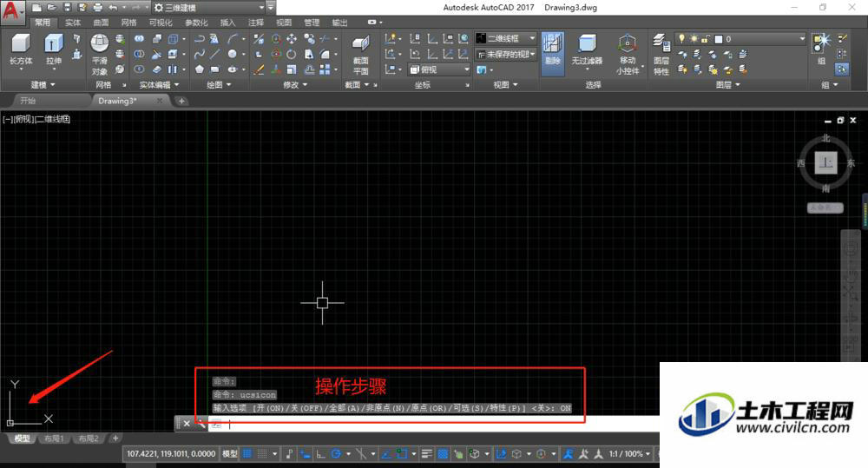
Task: Click the 截面平面 section plane tool
Action: pyautogui.click(x=361, y=56)
